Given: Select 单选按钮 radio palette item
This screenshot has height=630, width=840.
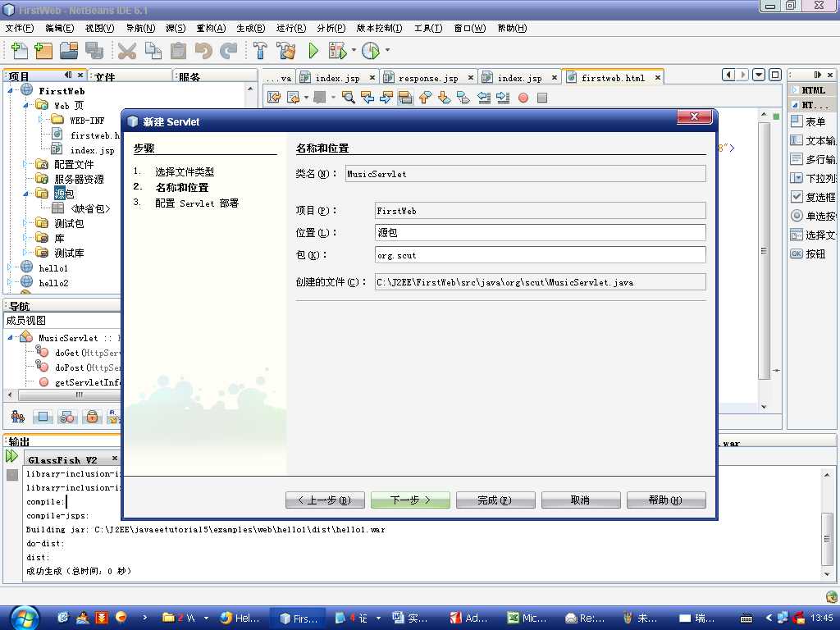Looking at the screenshot, I should click(813, 216).
